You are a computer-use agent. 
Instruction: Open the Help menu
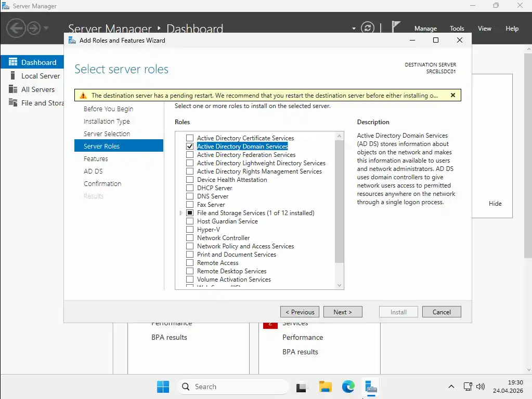click(512, 29)
